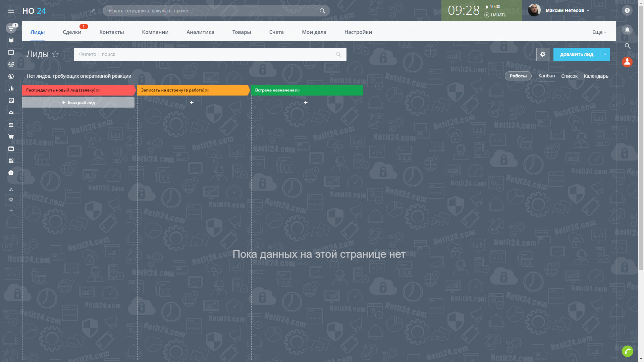Open the help question mark icon
Viewport: 644px width, 362px height.
(x=627, y=11)
